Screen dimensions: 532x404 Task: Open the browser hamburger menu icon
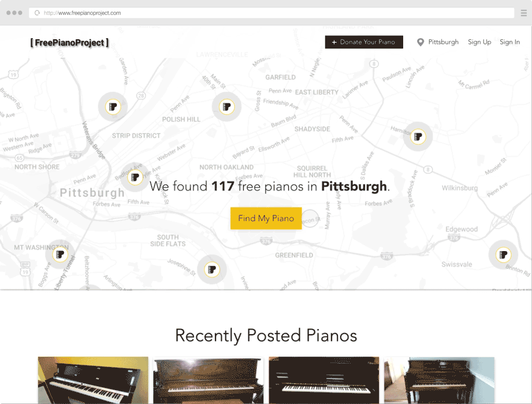pyautogui.click(x=524, y=13)
